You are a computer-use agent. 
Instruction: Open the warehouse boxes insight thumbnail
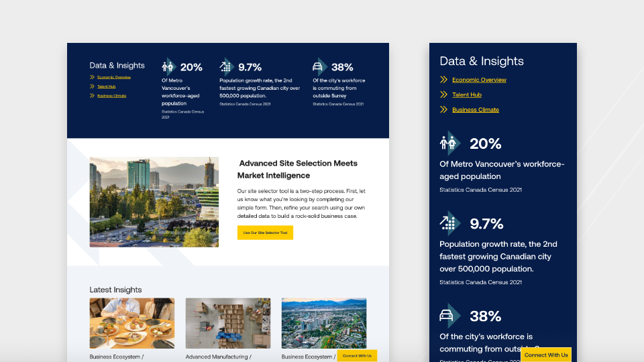pos(228,323)
